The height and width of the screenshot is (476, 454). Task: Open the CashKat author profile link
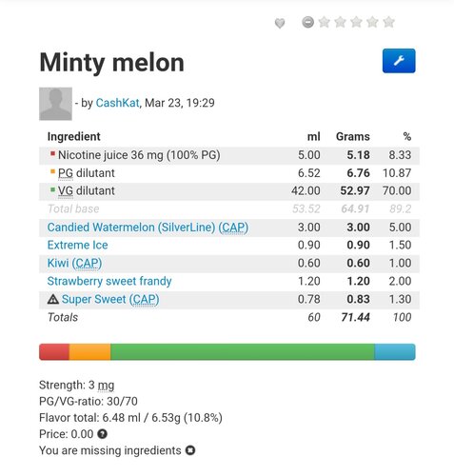point(117,103)
